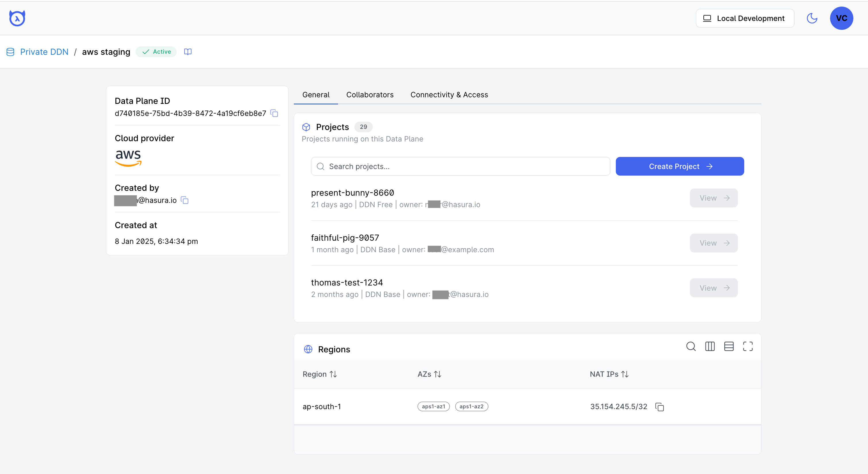Open the VC user avatar menu
This screenshot has height=474, width=868.
point(841,18)
